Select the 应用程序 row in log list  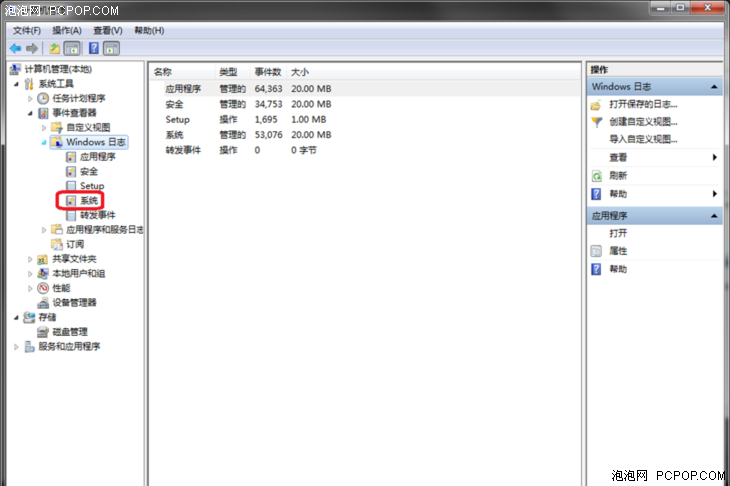coord(365,89)
